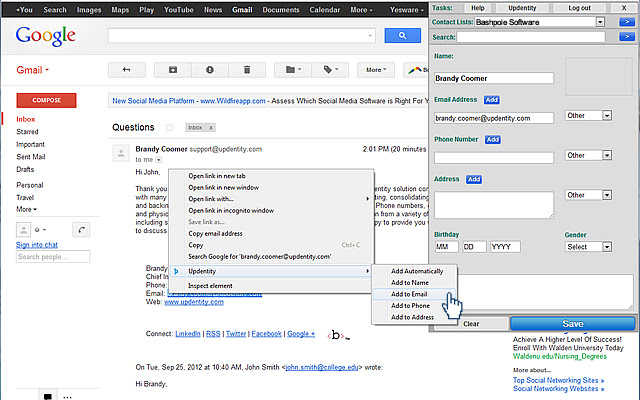Open the Starred folder
This screenshot has width=640, height=400.
click(27, 132)
